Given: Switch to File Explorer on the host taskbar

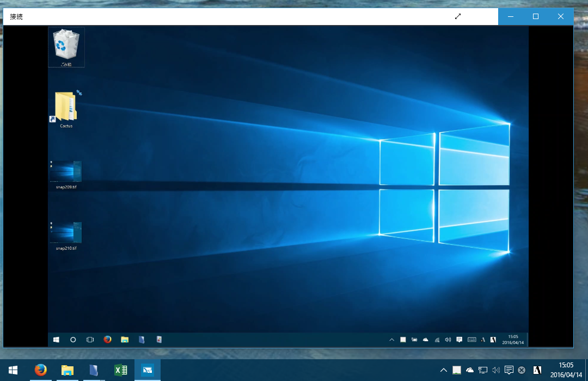Looking at the screenshot, I should coord(68,370).
